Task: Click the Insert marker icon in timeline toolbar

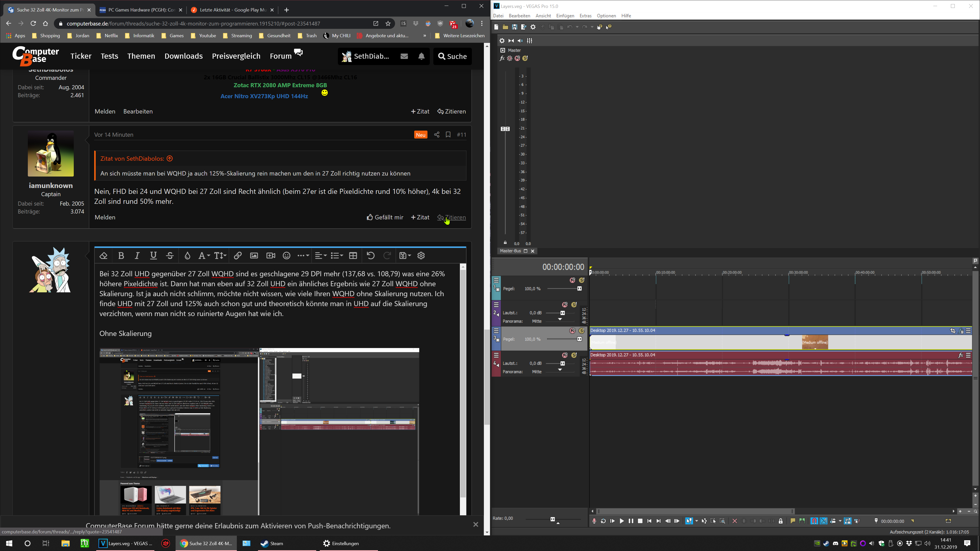Action: tap(793, 521)
